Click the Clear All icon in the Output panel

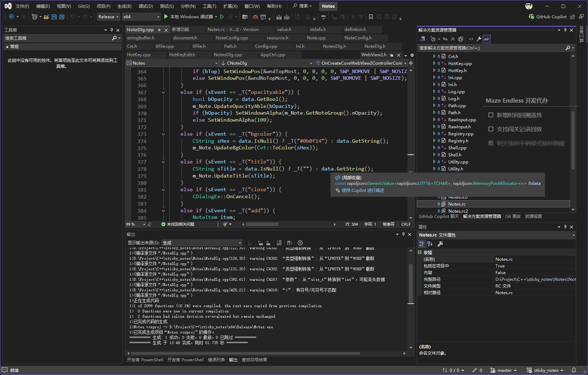pyautogui.click(x=279, y=243)
